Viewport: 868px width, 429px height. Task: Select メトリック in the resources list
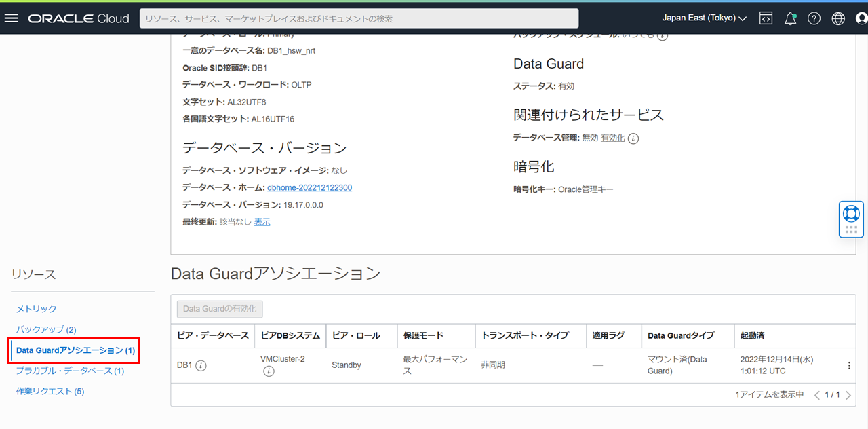click(x=37, y=309)
